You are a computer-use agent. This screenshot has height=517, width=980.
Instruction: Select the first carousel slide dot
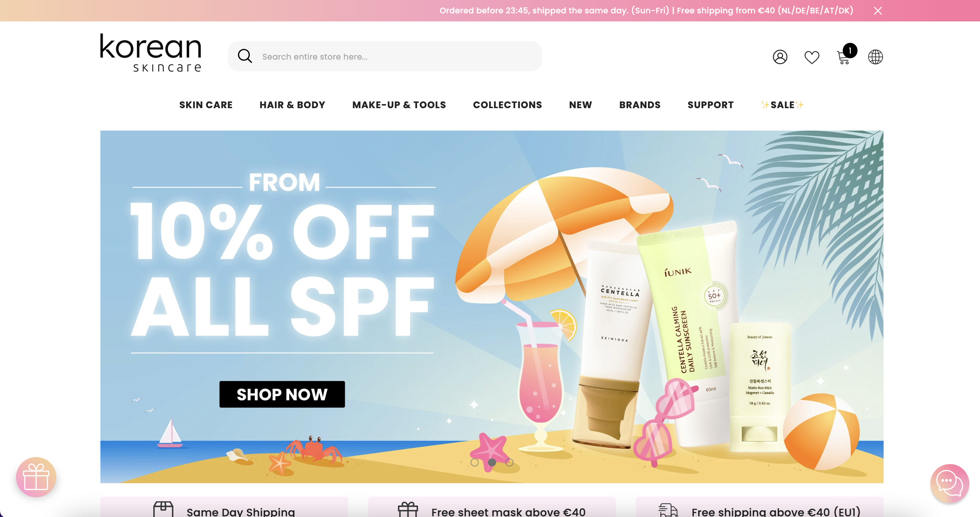(x=474, y=462)
